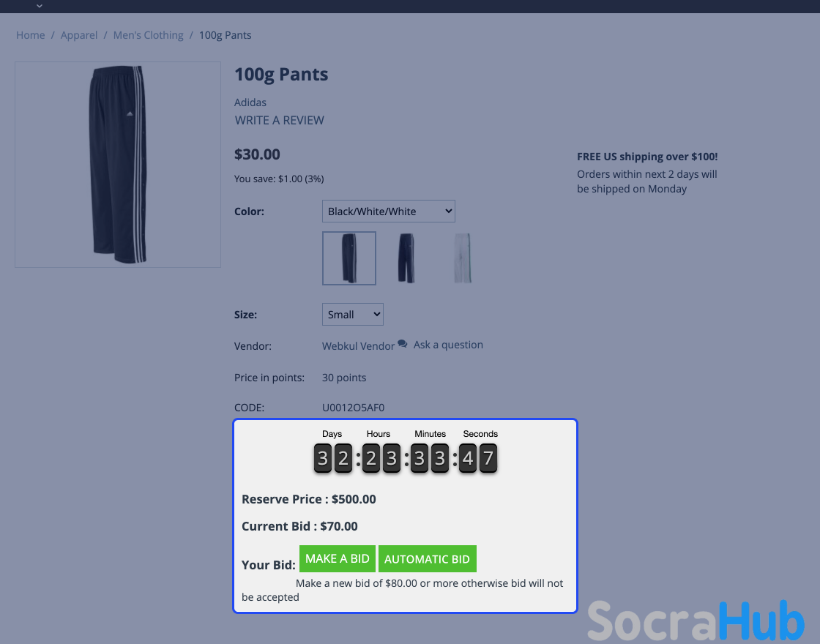Open the Color dropdown showing Black/White/White
Screen dimensions: 820x644
(x=389, y=211)
